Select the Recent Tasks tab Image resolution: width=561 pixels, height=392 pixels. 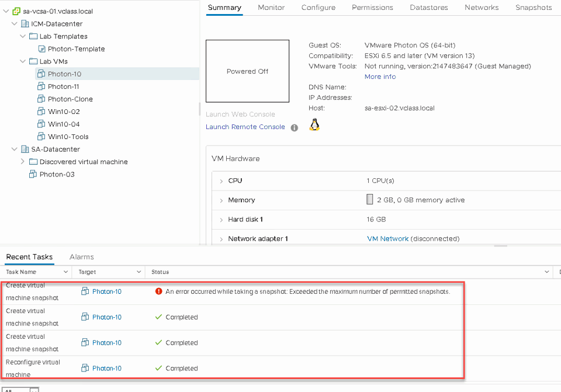[x=29, y=257]
